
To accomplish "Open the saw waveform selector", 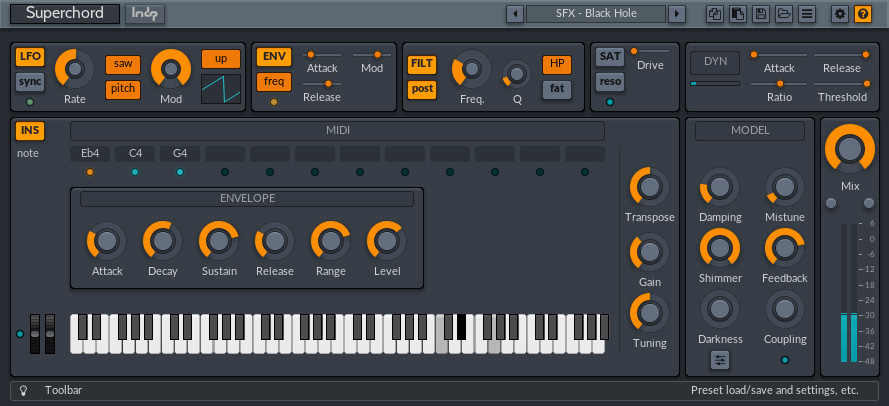I will click(123, 64).
